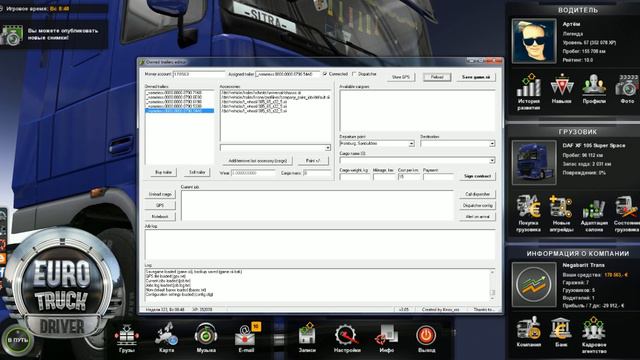The width and height of the screenshot is (640, 360).
Task: Click the Wear input field
Action: click(253, 173)
